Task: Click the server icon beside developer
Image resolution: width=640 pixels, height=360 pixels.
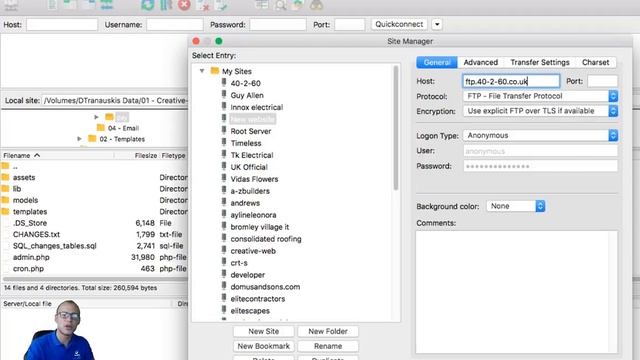Action: click(x=224, y=274)
